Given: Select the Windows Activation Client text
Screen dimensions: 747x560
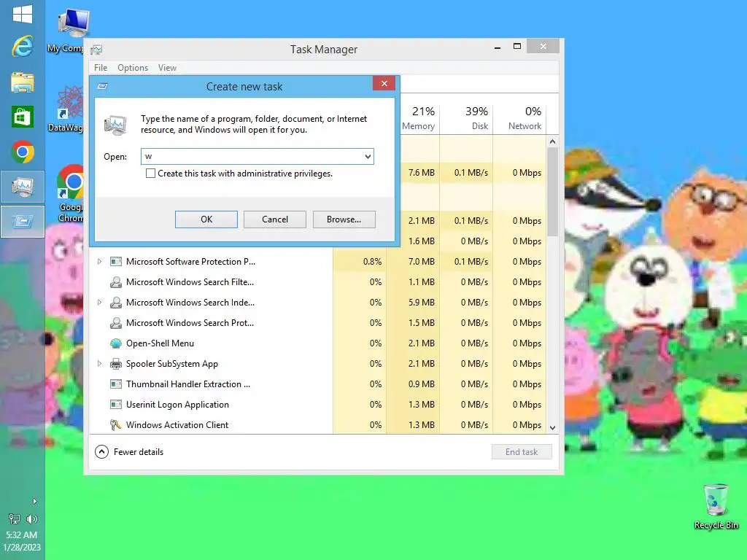Looking at the screenshot, I should coord(177,425).
